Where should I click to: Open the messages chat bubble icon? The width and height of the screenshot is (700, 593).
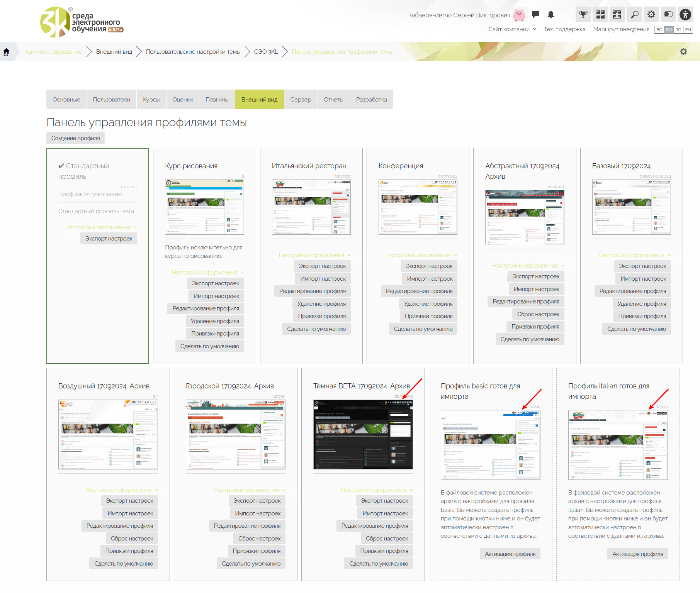(x=535, y=15)
